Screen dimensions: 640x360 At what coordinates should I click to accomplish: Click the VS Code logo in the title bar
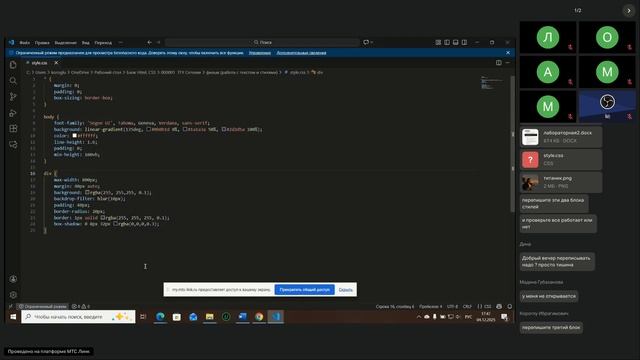tap(11, 42)
